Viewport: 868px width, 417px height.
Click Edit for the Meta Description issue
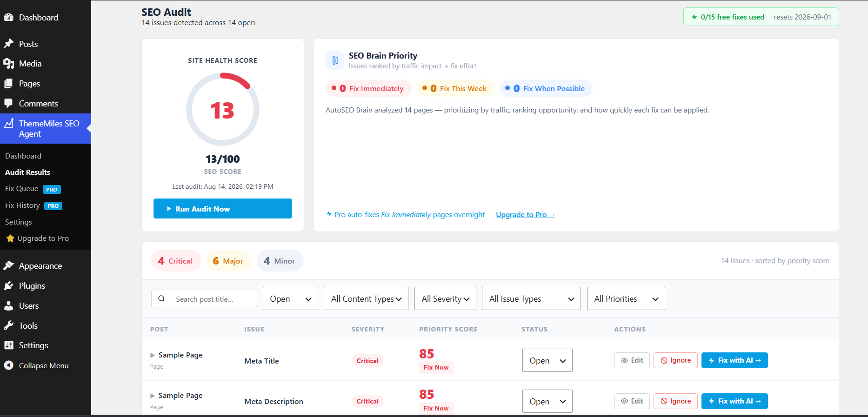coord(632,401)
